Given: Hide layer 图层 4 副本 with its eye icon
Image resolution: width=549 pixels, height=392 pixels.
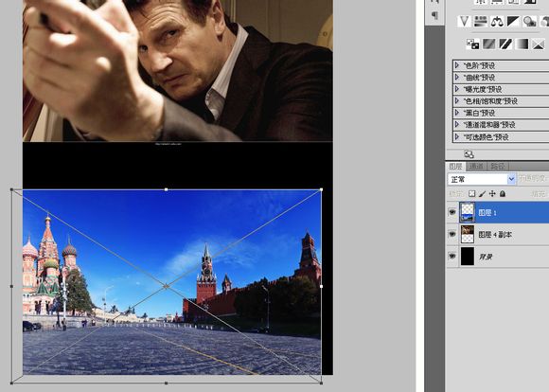Looking at the screenshot, I should (x=452, y=234).
